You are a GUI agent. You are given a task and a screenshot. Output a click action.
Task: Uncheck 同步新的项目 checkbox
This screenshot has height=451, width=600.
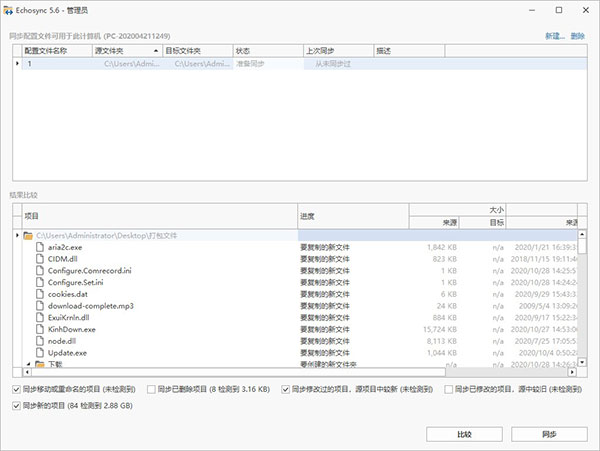(15, 405)
